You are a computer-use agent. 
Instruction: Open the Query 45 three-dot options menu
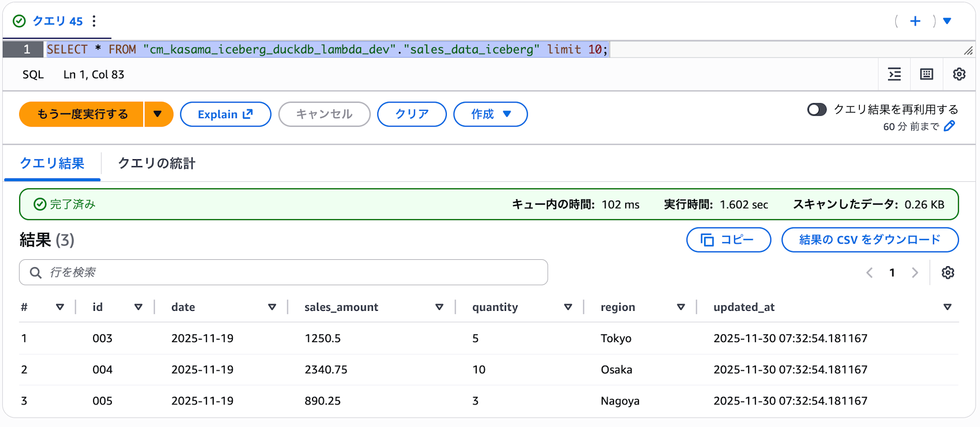[x=94, y=21]
